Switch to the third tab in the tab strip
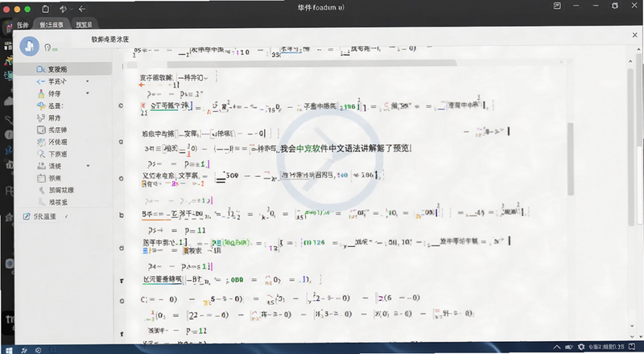The width and height of the screenshot is (644, 354). click(84, 25)
